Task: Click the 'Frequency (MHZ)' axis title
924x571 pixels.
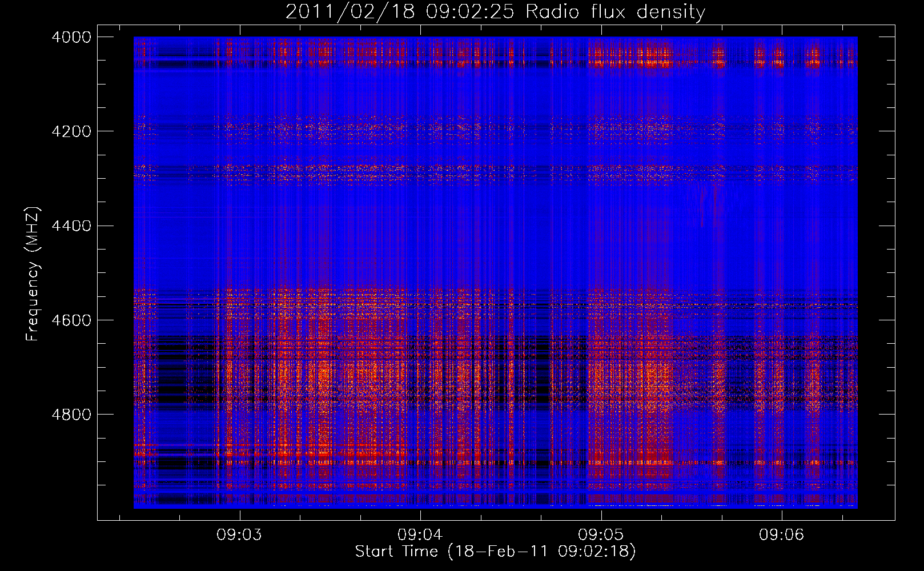Action: pyautogui.click(x=33, y=274)
